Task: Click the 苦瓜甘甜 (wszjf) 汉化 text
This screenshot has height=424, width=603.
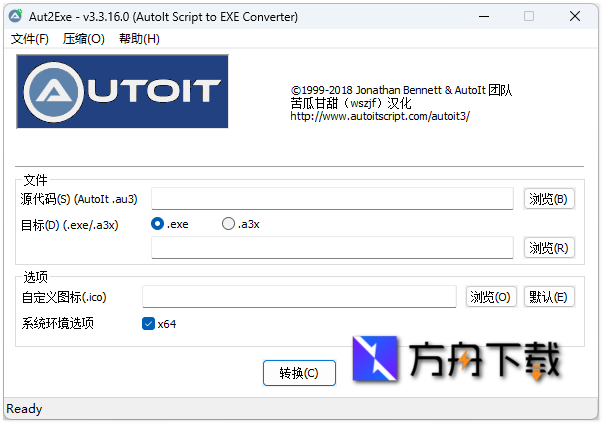Action: [x=351, y=103]
